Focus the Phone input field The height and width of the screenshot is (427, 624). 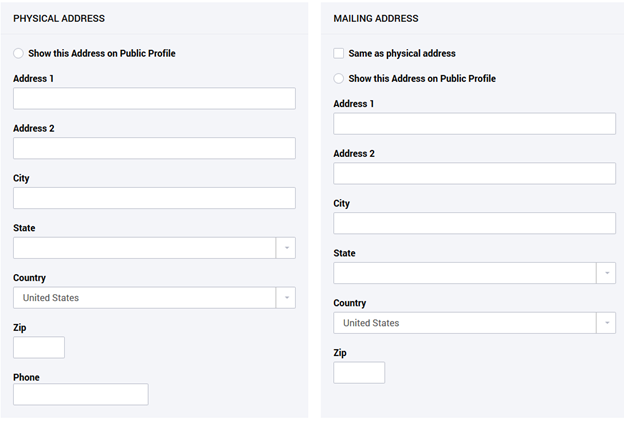(80, 394)
